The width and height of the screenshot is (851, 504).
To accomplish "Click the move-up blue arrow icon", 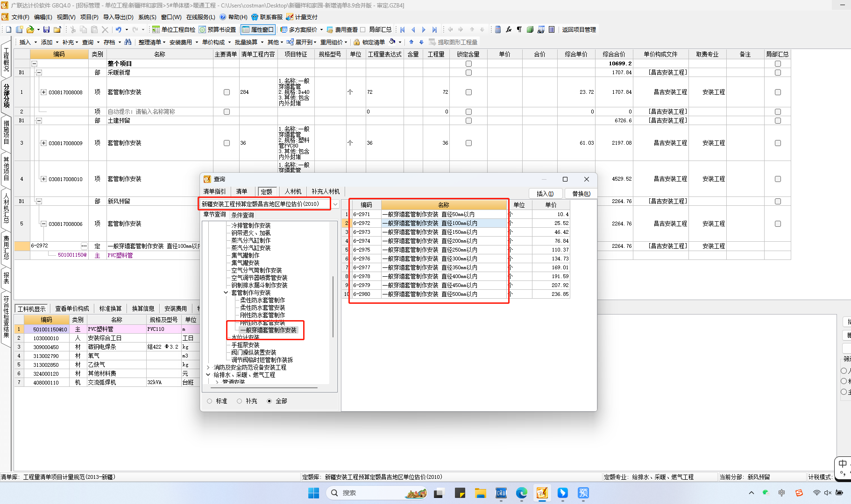I will pos(411,42).
